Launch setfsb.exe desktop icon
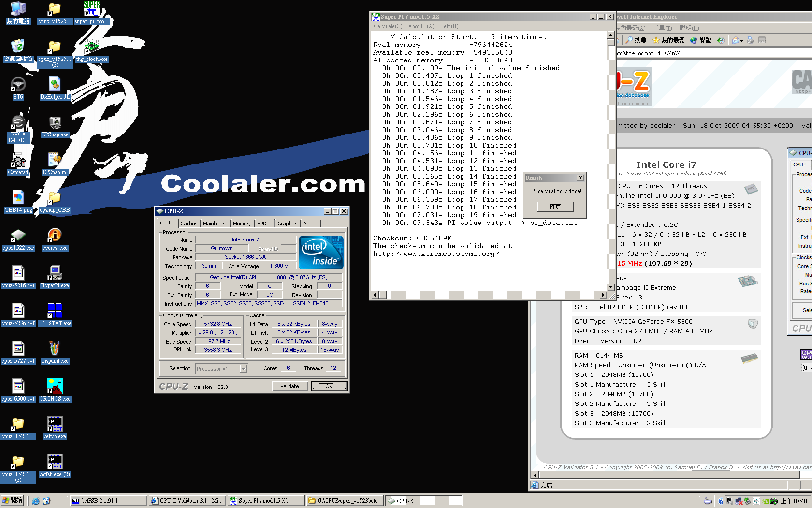Screen dimensions: 812x508 pyautogui.click(x=55, y=428)
